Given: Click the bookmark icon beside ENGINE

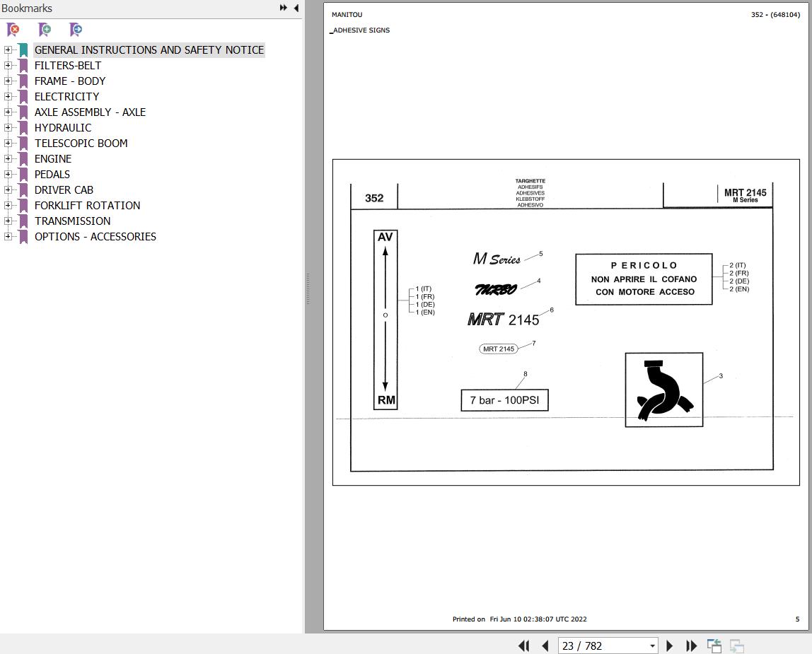Looking at the screenshot, I should 23,159.
